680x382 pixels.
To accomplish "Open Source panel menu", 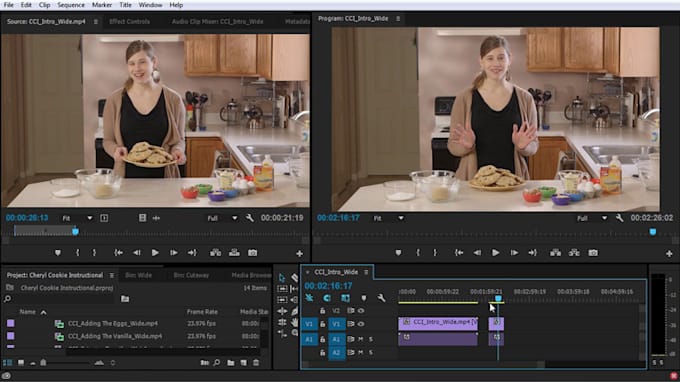I will (x=95, y=21).
